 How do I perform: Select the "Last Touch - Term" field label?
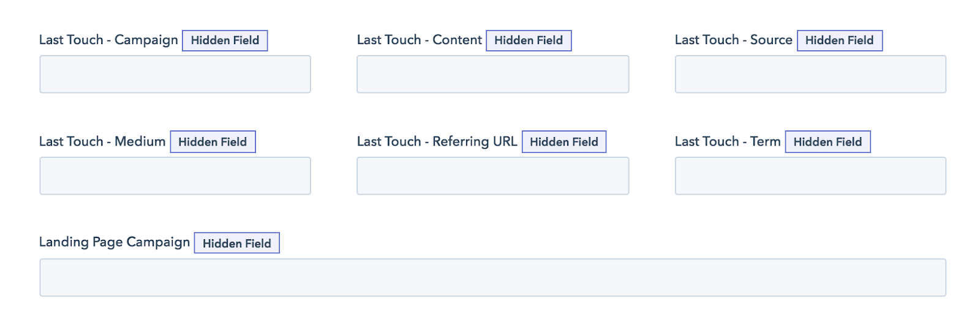(728, 142)
